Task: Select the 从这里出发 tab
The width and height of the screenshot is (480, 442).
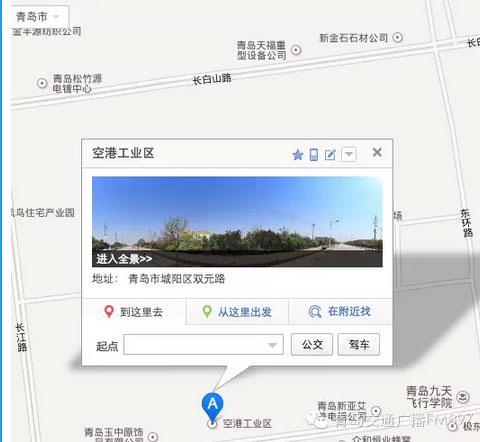Action: pyautogui.click(x=237, y=312)
